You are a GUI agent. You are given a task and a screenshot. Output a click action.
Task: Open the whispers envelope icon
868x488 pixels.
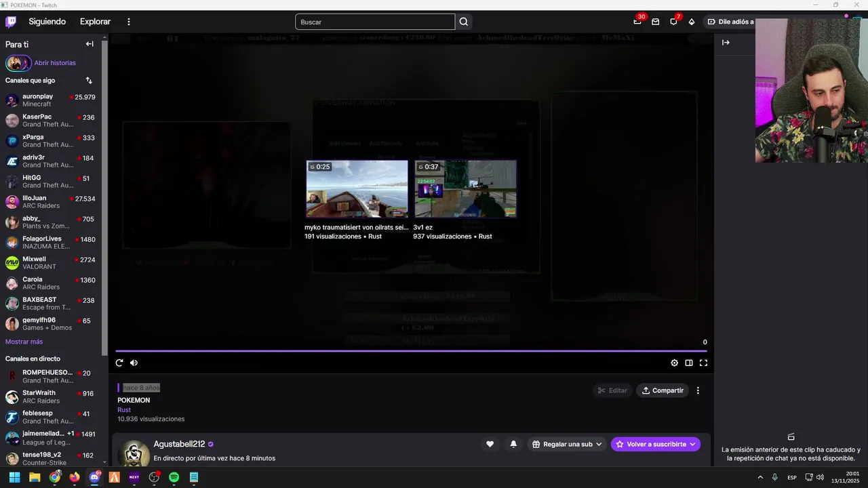[x=656, y=22]
